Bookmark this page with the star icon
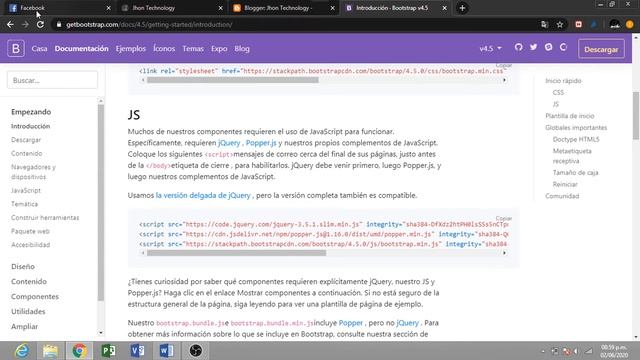 (x=560, y=24)
